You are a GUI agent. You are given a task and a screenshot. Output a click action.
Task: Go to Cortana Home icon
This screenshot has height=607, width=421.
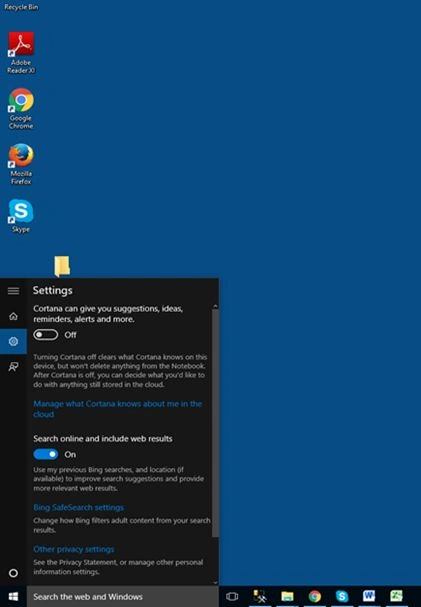(x=13, y=316)
